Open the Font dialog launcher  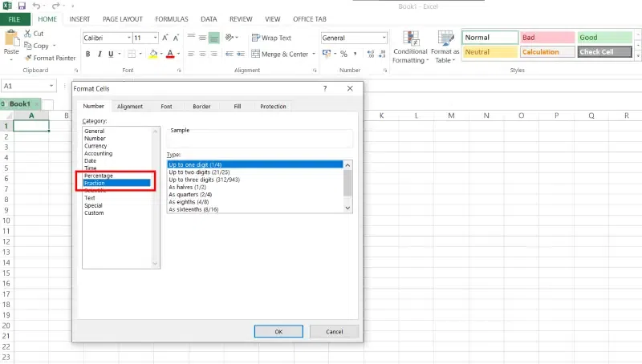[x=179, y=71]
